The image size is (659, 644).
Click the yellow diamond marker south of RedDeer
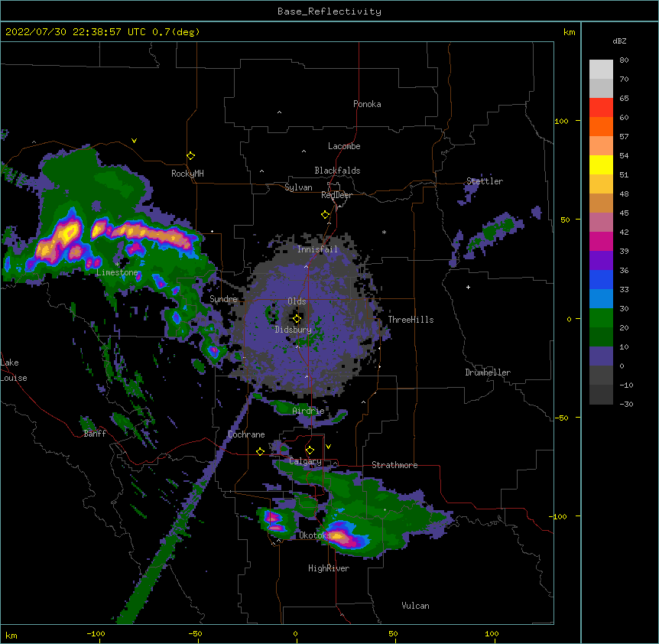pyautogui.click(x=325, y=215)
